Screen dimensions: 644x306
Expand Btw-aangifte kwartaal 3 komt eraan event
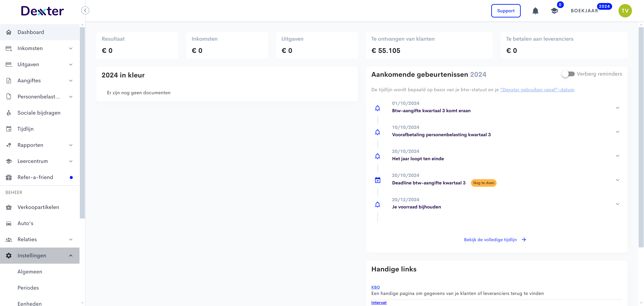(x=618, y=108)
